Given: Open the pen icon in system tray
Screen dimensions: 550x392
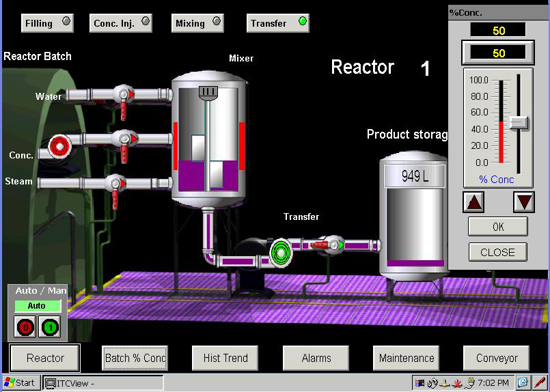Looking at the screenshot, I should click(x=539, y=382).
